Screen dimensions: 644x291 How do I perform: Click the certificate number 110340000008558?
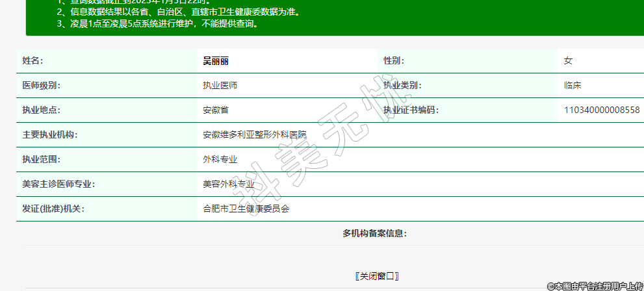(602, 110)
